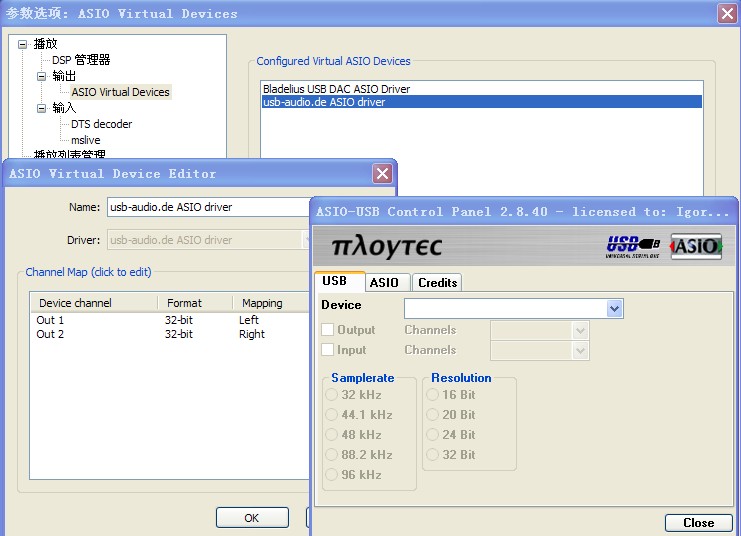Select the 输出 tree item label

point(64,76)
